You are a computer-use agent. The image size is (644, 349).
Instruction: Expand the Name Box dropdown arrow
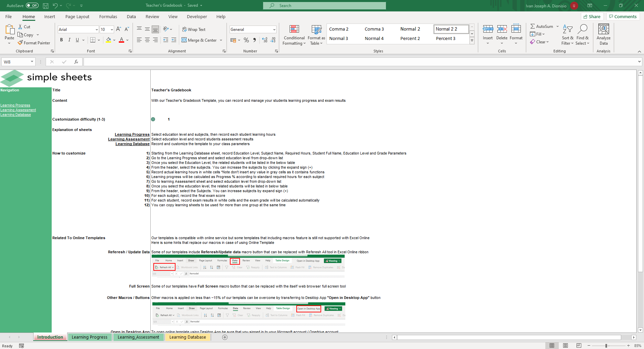[32, 62]
